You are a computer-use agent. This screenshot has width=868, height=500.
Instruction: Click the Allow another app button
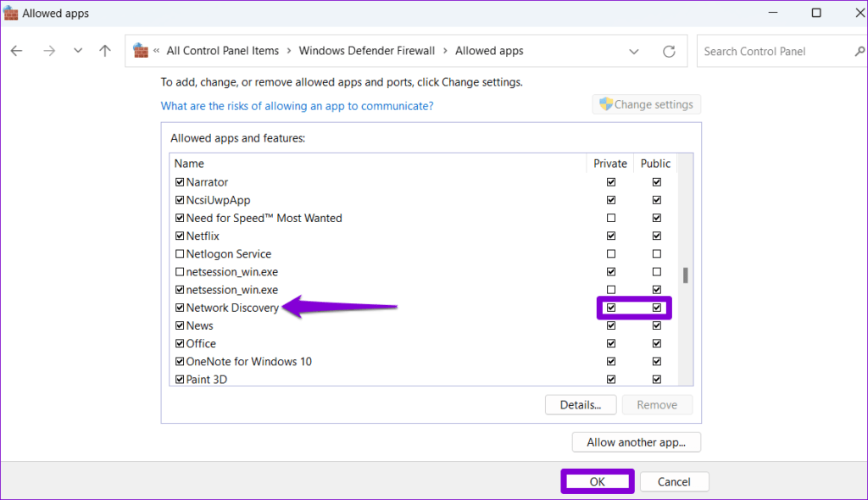[x=636, y=442]
